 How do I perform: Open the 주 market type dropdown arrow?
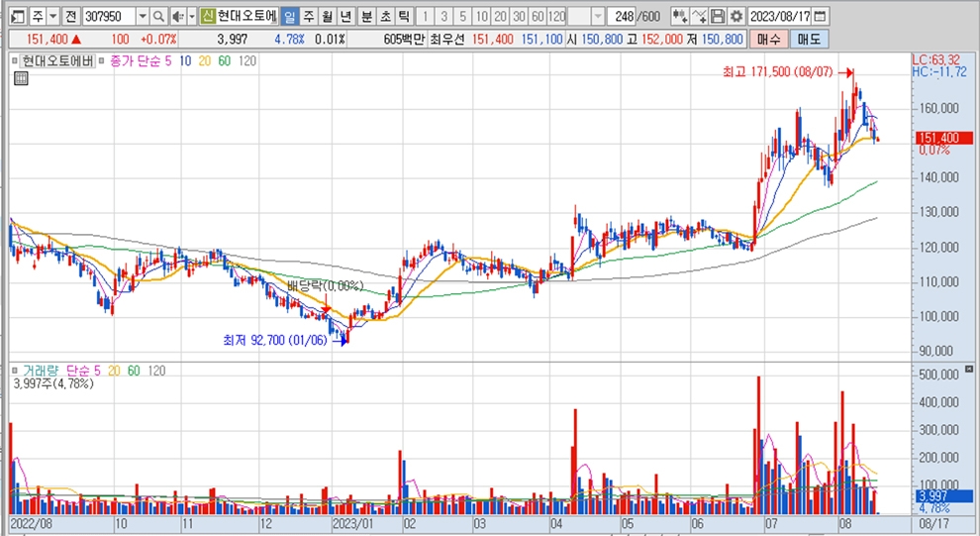coord(51,17)
